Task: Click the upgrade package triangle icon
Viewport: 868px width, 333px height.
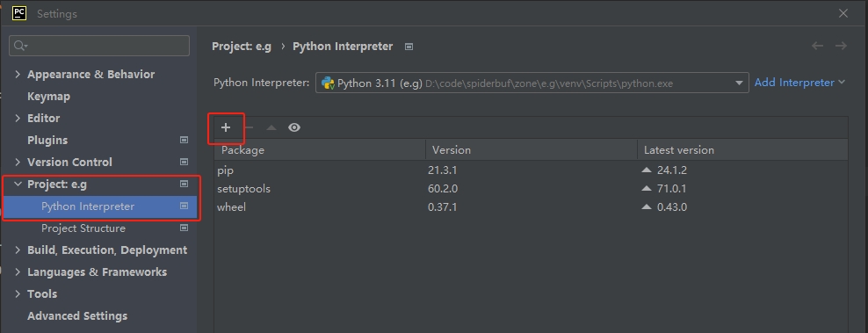Action: click(271, 127)
